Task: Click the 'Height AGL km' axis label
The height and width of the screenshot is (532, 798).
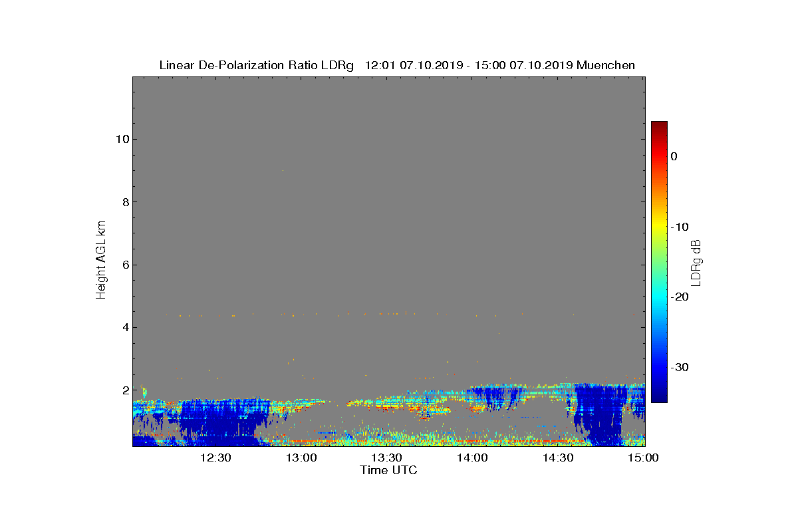Action: (101, 261)
